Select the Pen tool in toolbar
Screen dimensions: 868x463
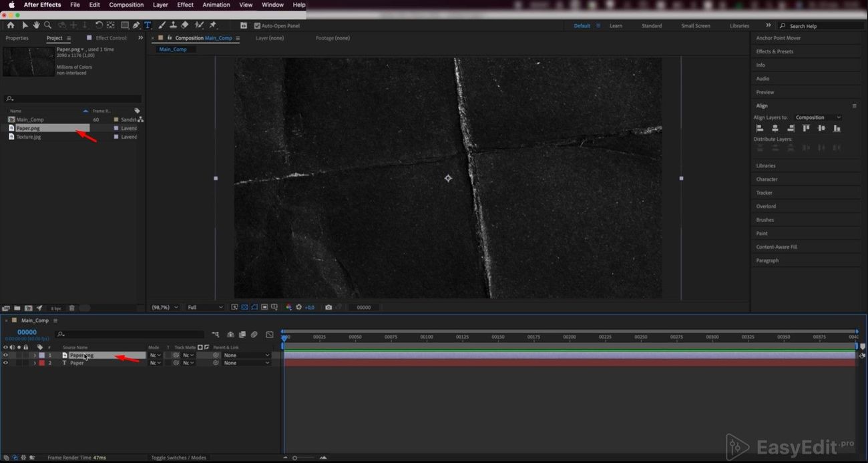click(x=136, y=25)
